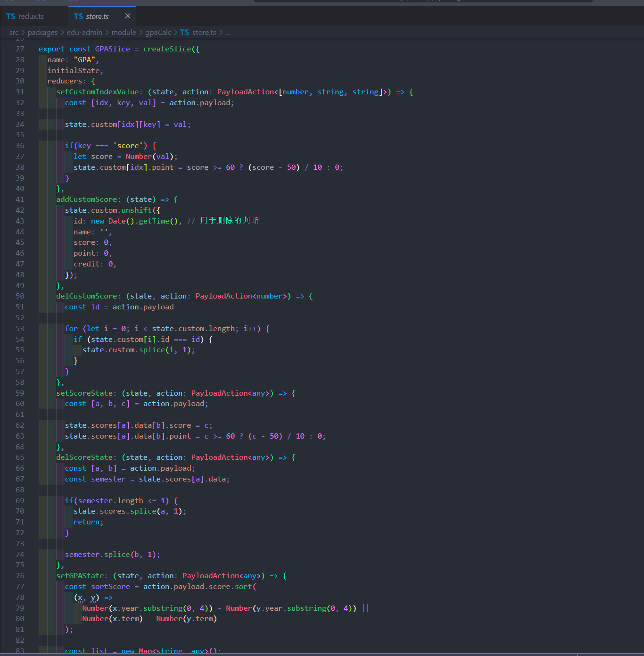Click 'return' keyword on line 71

[x=87, y=522]
